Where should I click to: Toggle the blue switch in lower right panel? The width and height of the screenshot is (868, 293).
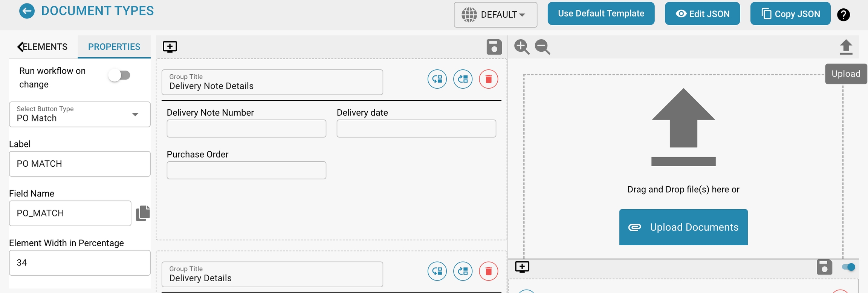point(848,267)
